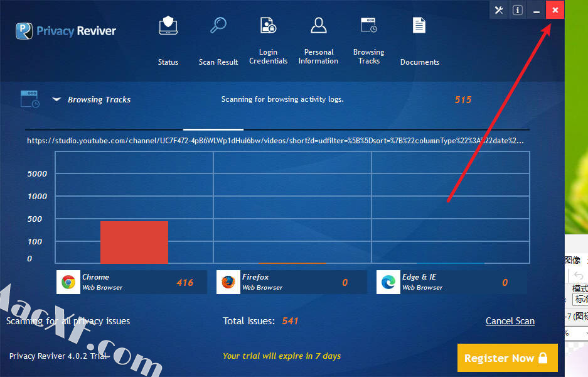
Task: Switch to the Scan Result tab label
Action: 218,62
